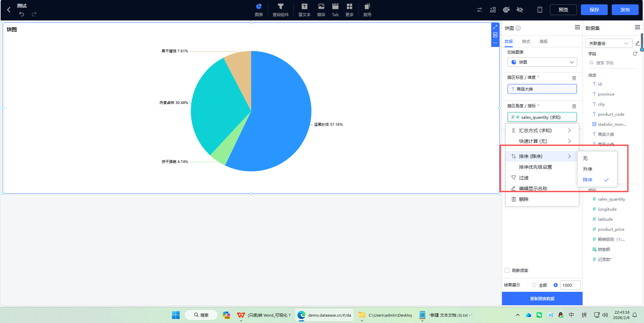Switch to the 数据 tab

tap(509, 42)
